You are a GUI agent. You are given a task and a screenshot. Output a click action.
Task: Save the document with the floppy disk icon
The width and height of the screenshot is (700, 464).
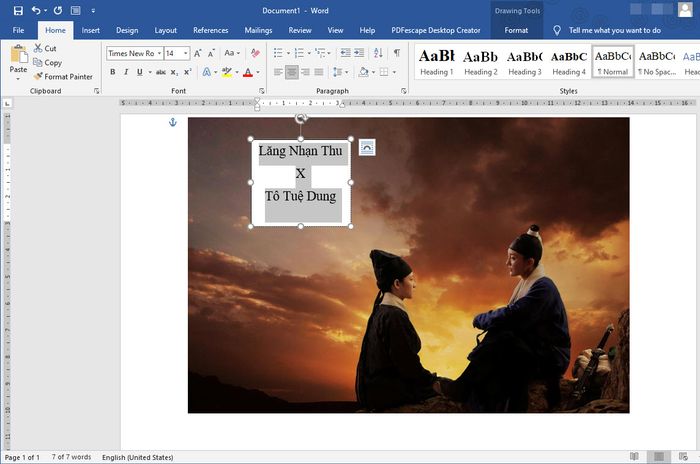pyautogui.click(x=18, y=10)
